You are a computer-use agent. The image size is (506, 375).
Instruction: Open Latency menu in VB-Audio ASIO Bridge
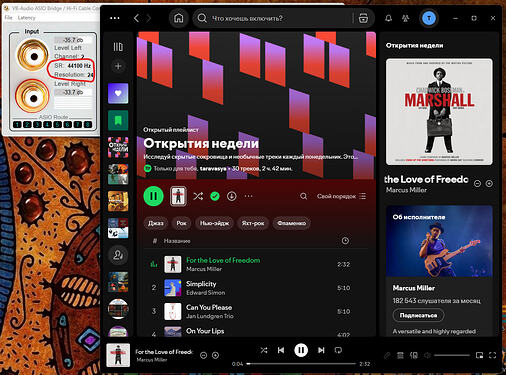pyautogui.click(x=26, y=18)
